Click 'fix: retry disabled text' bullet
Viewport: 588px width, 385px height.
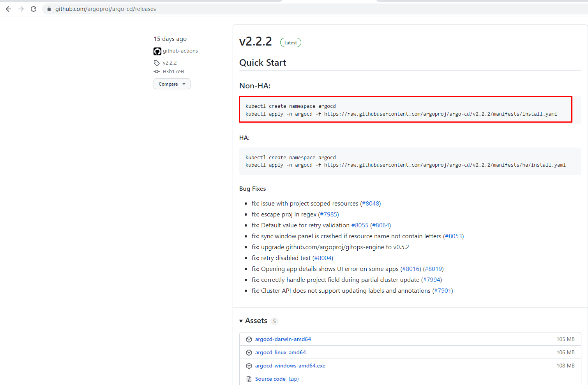point(281,258)
